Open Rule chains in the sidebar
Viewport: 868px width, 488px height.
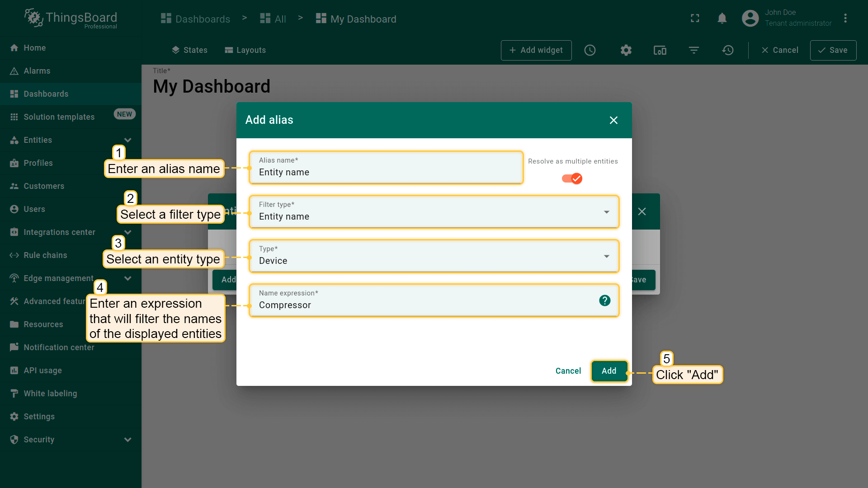(45, 255)
